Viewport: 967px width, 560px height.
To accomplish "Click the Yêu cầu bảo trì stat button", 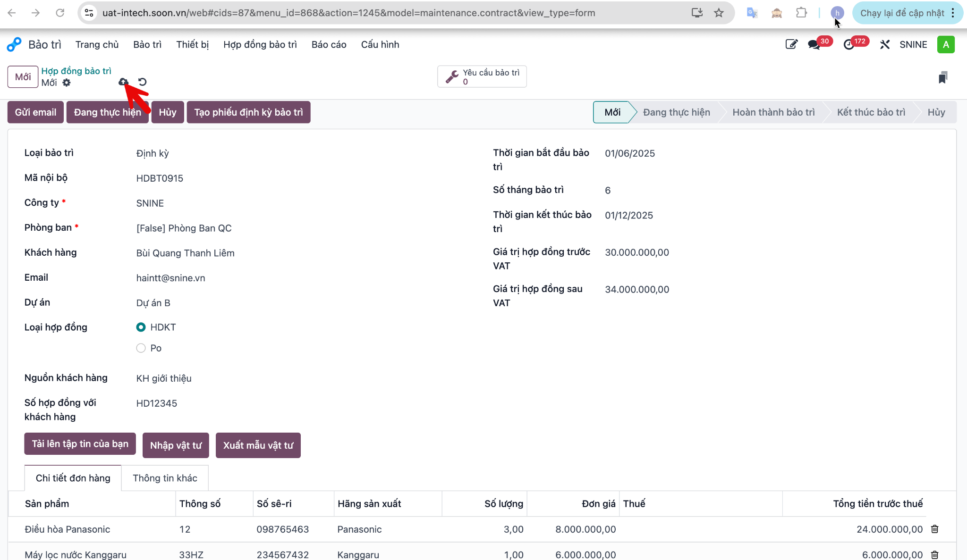I will 482,76.
